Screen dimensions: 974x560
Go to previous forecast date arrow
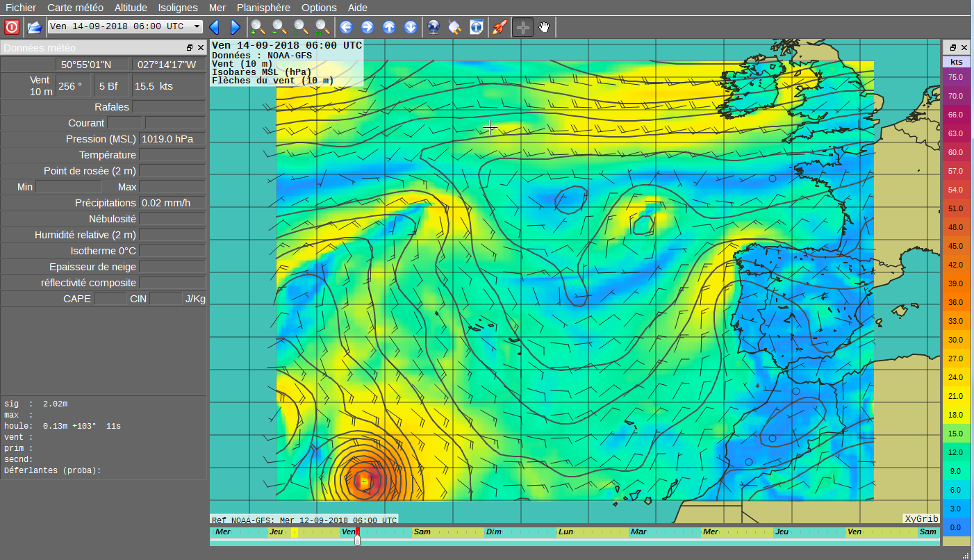click(214, 27)
